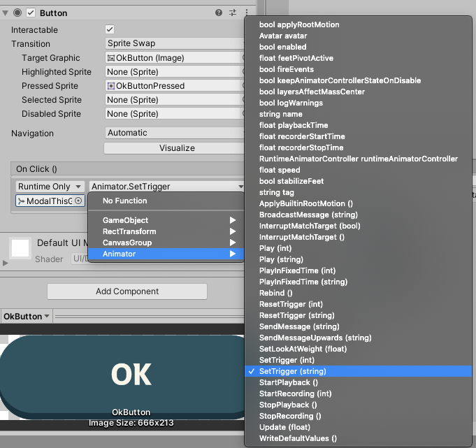Select SendMessage (string) function

tap(358, 326)
